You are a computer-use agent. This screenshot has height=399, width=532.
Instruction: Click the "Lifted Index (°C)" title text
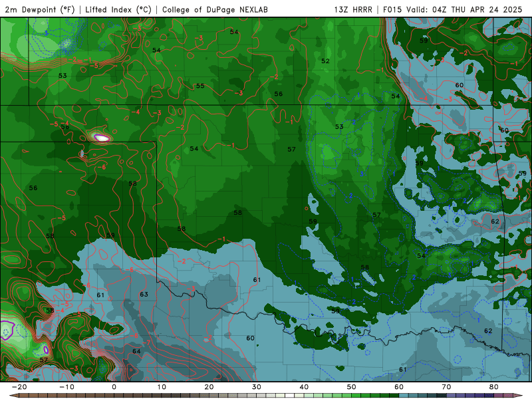(x=118, y=9)
